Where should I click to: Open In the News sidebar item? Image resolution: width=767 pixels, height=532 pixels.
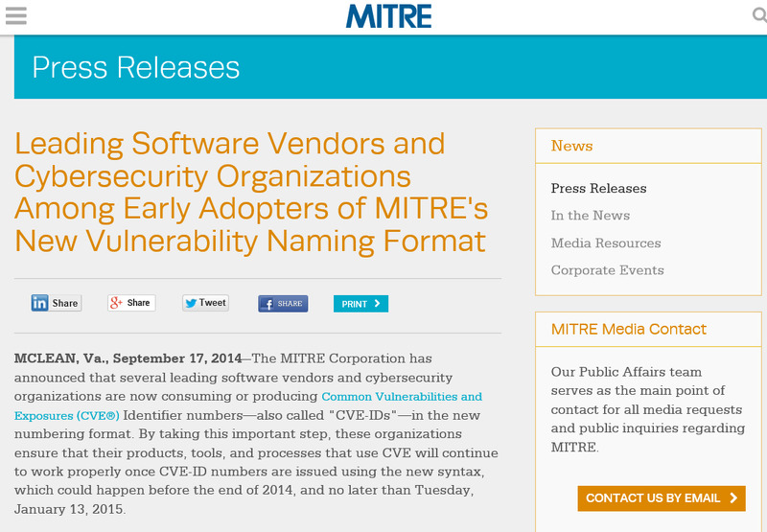tap(590, 216)
